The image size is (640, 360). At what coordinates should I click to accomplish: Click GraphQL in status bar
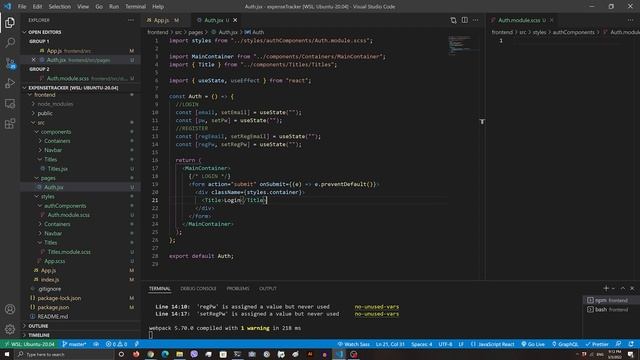pyautogui.click(x=565, y=344)
